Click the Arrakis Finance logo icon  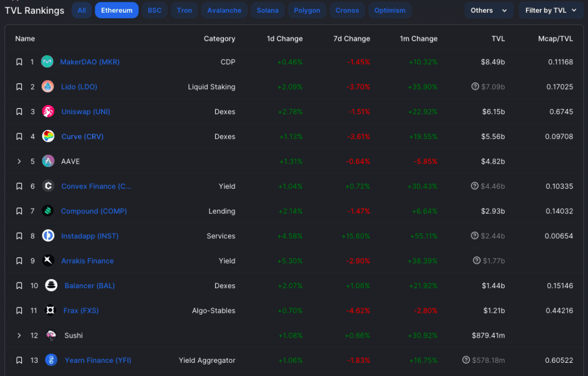pos(48,261)
